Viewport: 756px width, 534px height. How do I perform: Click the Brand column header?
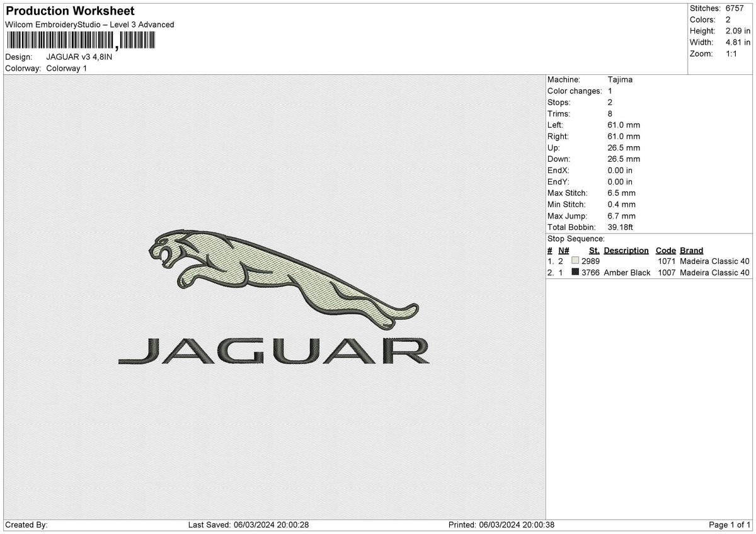point(691,250)
